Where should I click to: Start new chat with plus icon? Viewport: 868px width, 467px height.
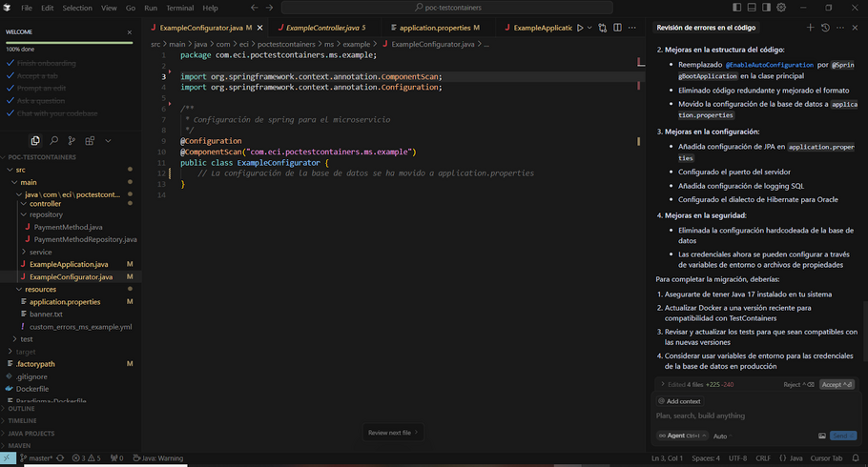[810, 28]
